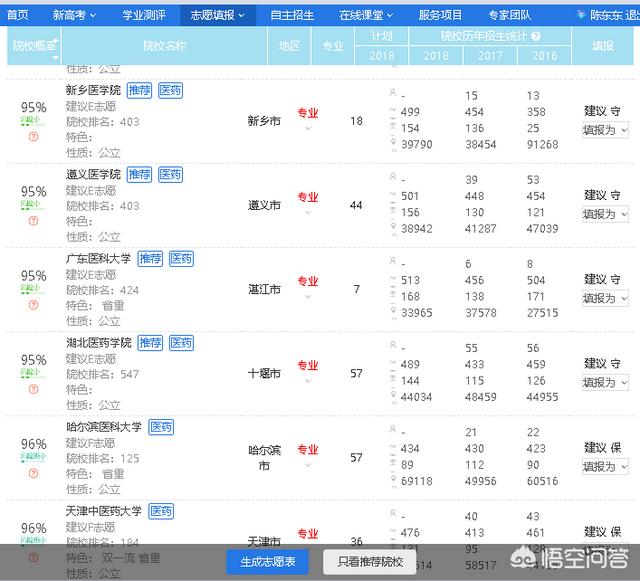This screenshot has width=640, height=581.
Task: Expand the 专业 list for 遵义医学院
Action: [307, 212]
